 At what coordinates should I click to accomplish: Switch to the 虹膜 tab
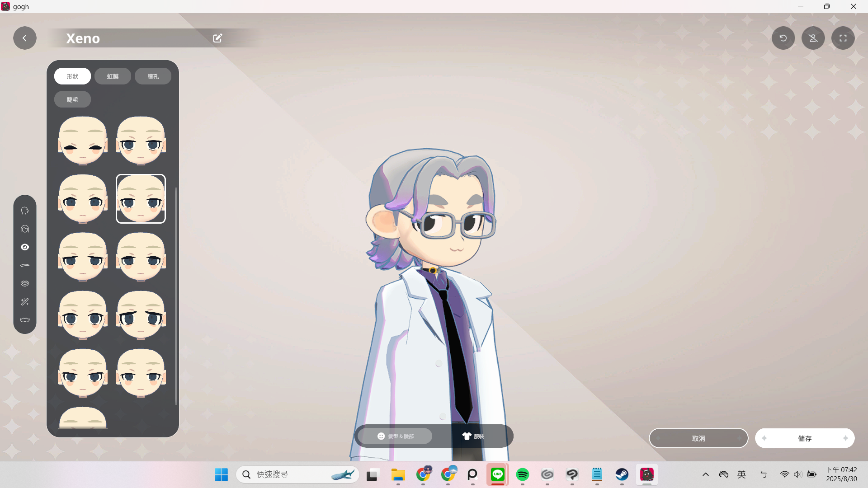click(x=113, y=76)
